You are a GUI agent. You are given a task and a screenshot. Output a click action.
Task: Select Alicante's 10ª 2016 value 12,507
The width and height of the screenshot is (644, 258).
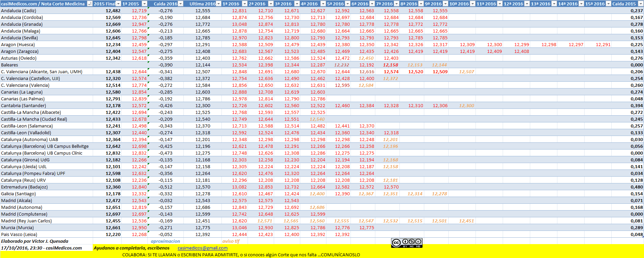click(x=466, y=72)
